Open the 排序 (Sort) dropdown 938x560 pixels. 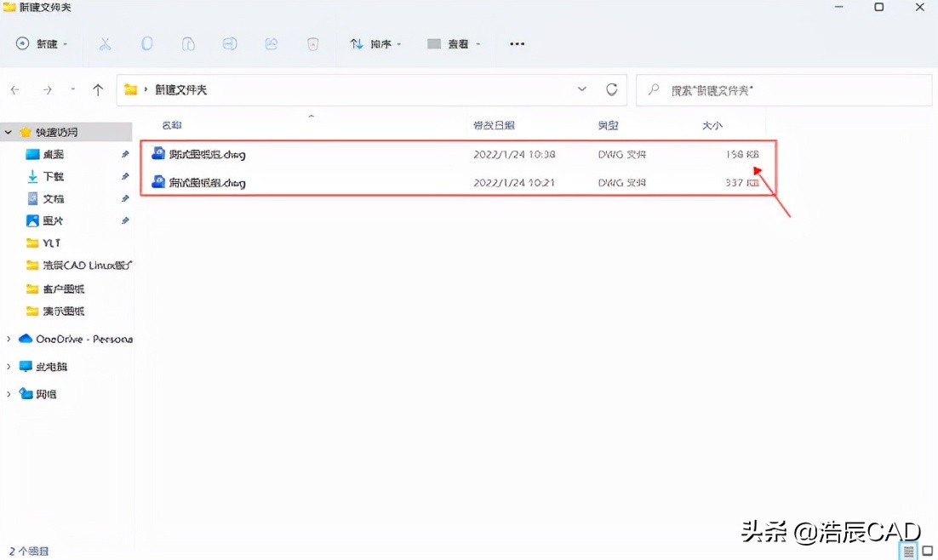click(x=375, y=43)
